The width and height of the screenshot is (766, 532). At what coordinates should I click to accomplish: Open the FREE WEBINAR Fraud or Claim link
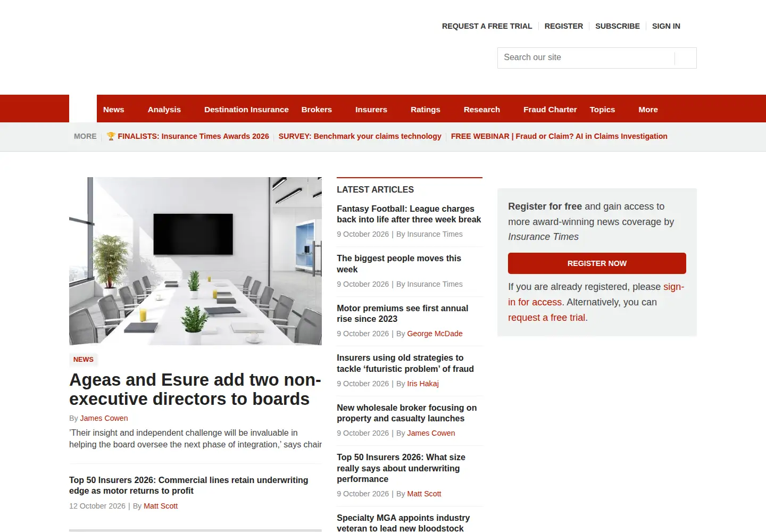[x=559, y=136]
